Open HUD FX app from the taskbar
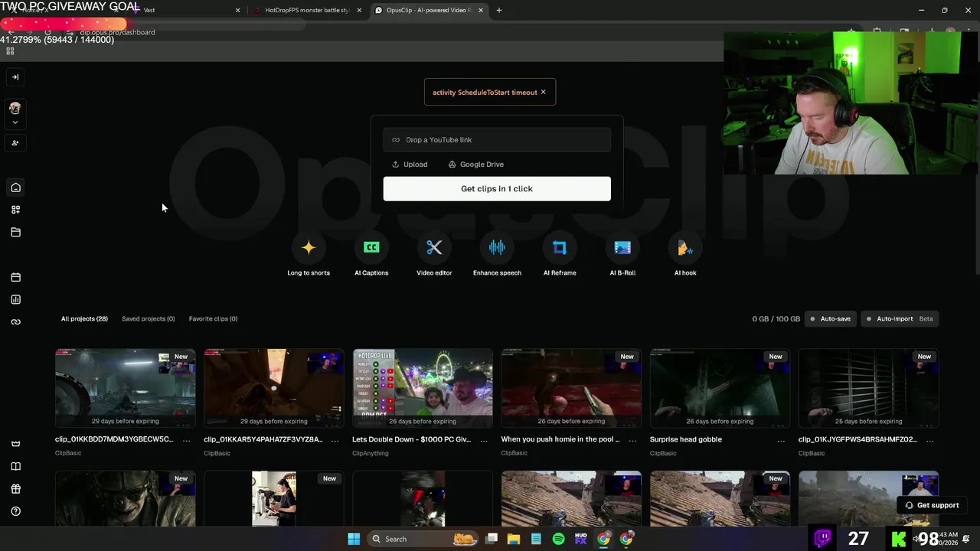Viewport: 980px width, 551px height. [581, 539]
